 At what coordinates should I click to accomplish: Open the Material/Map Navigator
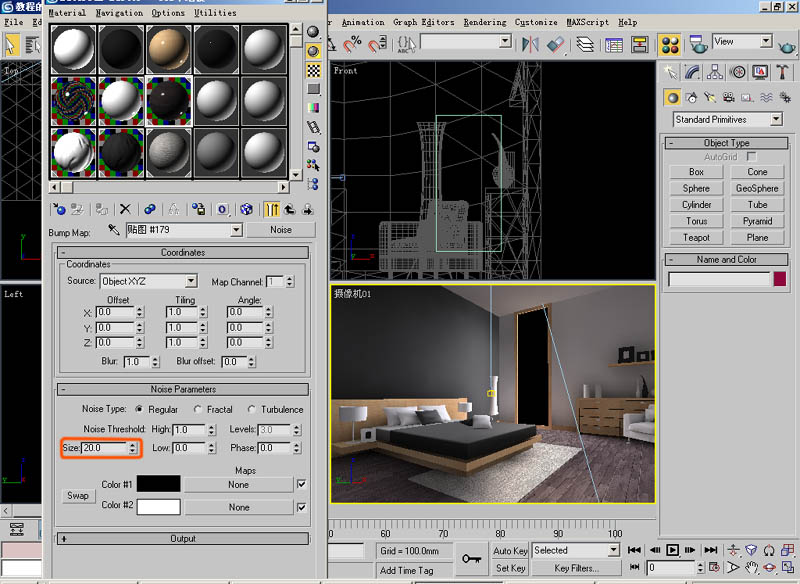(313, 184)
